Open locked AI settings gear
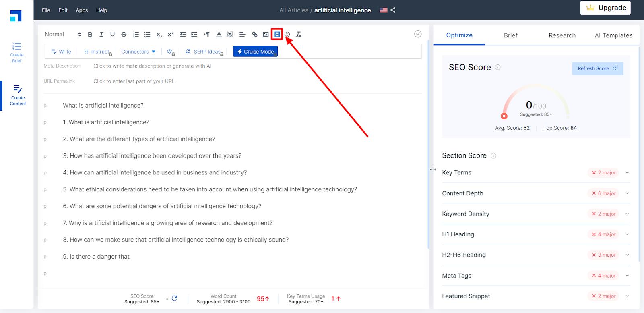Viewport: 644px width, 313px height. [x=171, y=52]
